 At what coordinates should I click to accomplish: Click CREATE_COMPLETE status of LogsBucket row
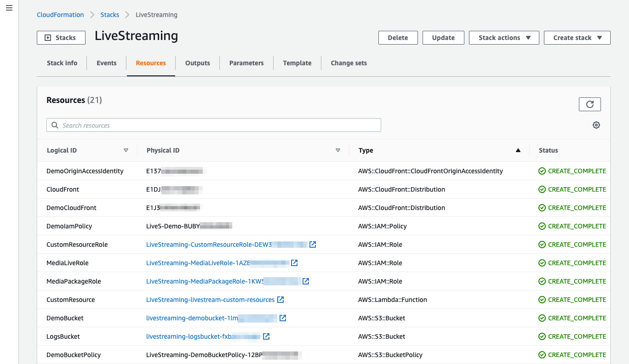click(572, 336)
